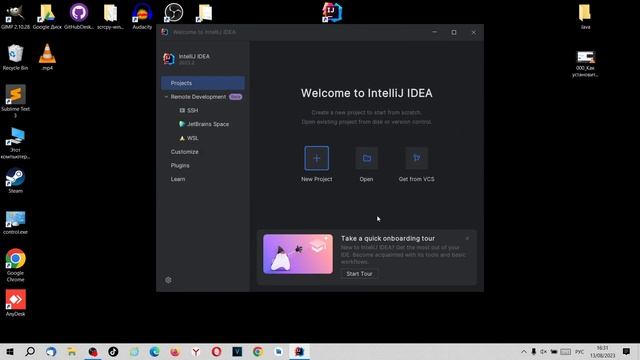640x360 pixels.
Task: Open Google Диск desktop shortcut
Action: click(x=47, y=16)
